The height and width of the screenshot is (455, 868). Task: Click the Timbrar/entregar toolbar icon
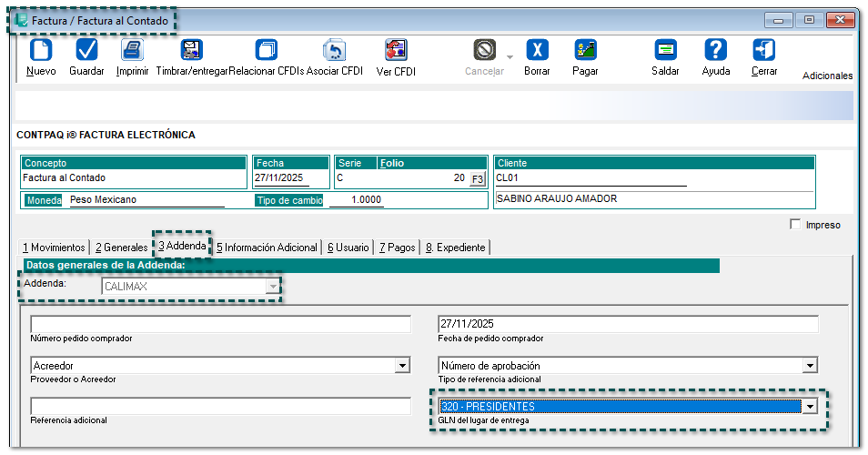[192, 51]
